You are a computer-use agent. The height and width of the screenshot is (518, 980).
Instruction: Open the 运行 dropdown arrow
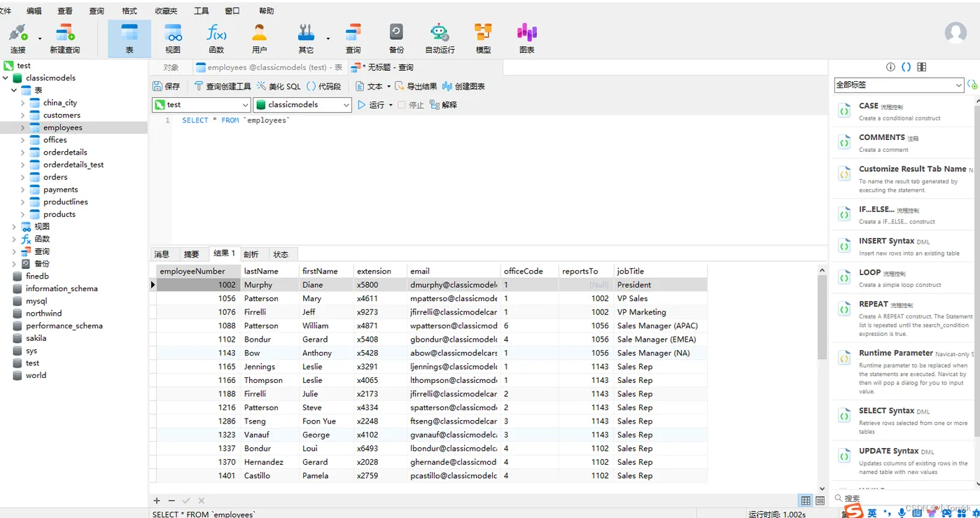(391, 105)
